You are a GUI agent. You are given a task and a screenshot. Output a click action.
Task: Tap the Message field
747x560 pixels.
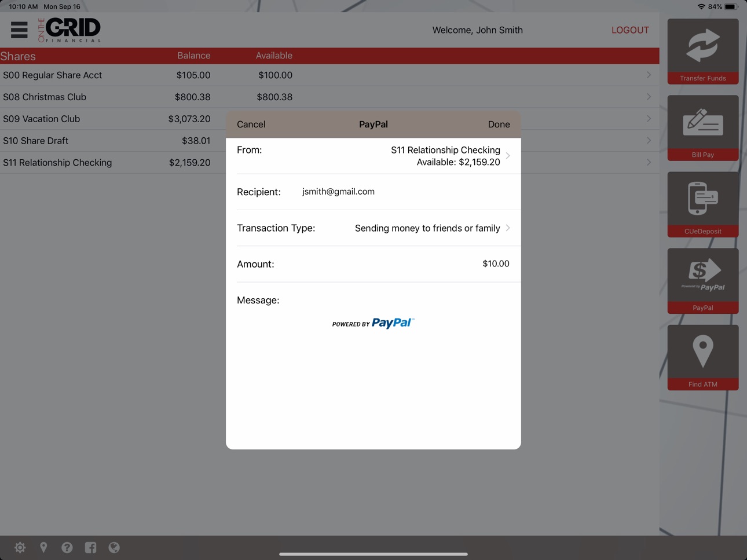(373, 300)
